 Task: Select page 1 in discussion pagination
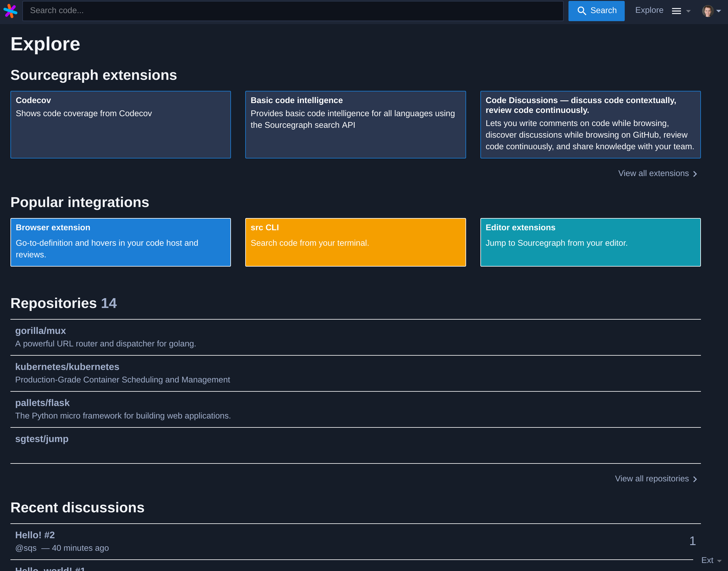[693, 541]
